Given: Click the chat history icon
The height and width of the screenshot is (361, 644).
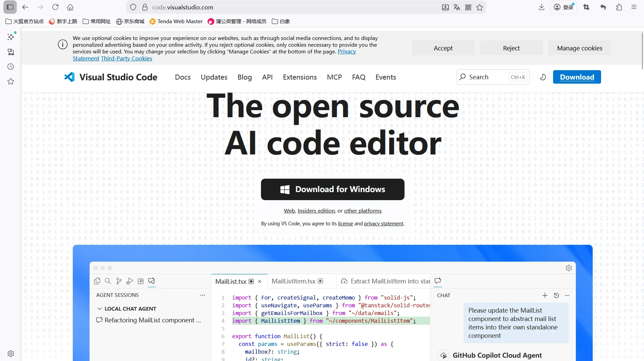Looking at the screenshot, I should [556, 296].
